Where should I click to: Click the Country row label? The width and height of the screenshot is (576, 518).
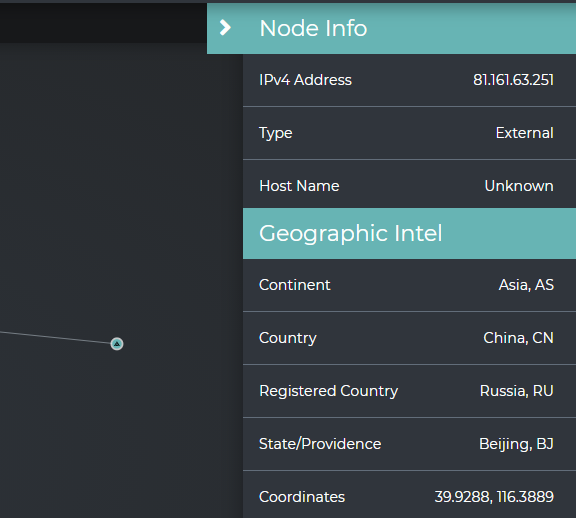[288, 338]
